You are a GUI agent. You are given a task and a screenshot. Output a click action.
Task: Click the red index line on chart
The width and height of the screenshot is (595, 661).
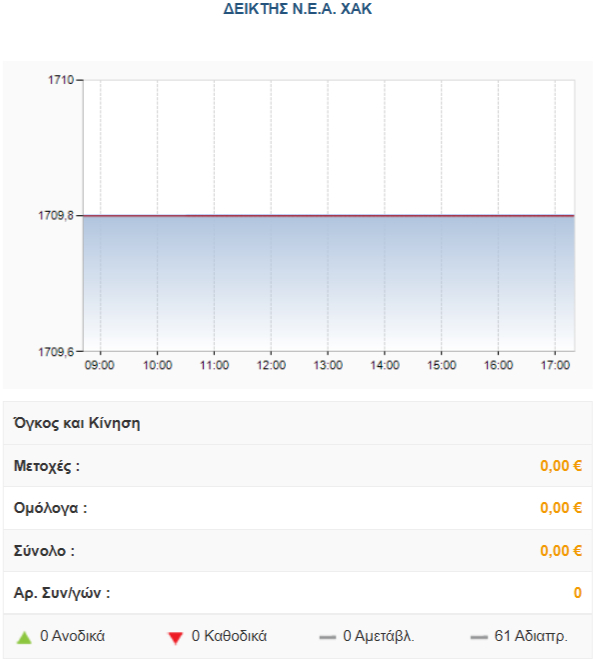[329, 215]
